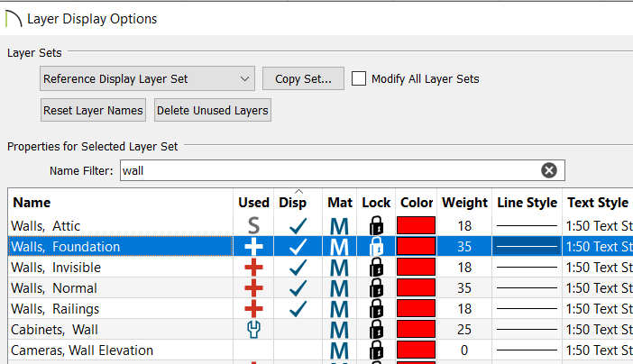Toggle the lock icon for Cabinets, Wall

376,329
